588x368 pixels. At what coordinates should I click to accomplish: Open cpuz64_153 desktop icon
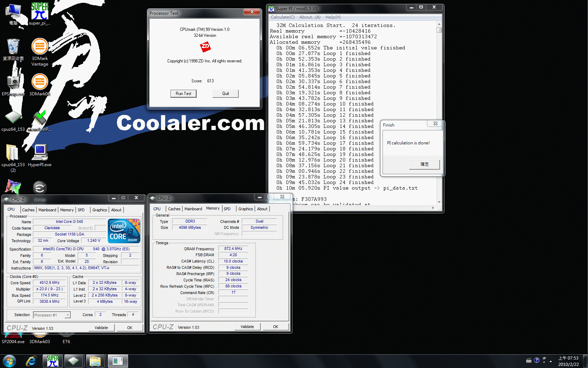coord(13,120)
